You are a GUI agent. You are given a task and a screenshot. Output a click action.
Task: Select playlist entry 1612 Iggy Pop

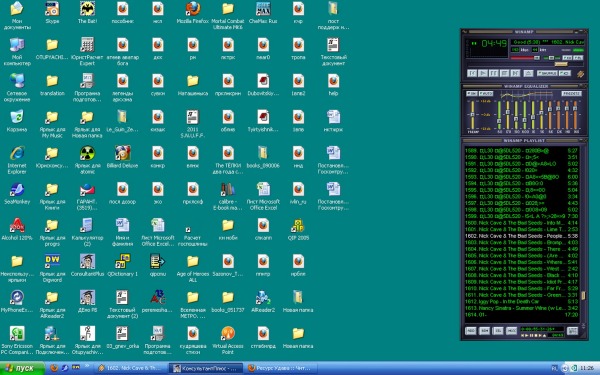[x=521, y=302]
